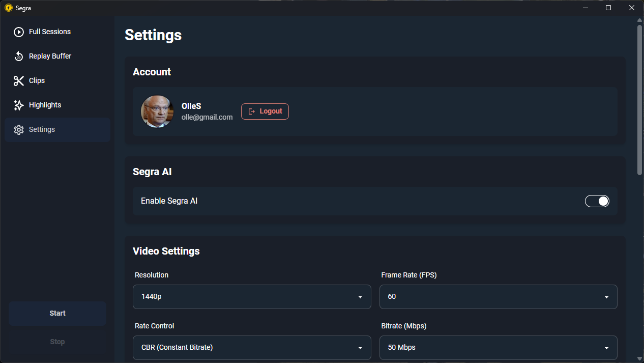This screenshot has width=644, height=363.
Task: Click the OlleS profile avatar
Action: tap(157, 111)
